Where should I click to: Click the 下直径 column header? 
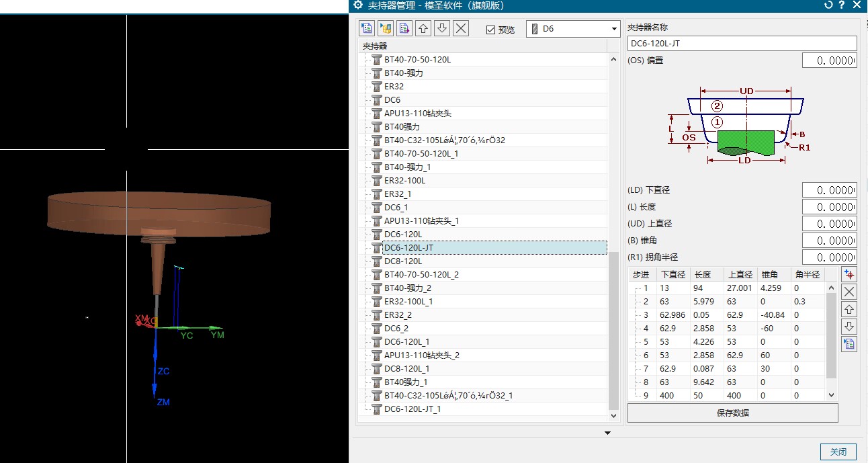tap(674, 274)
